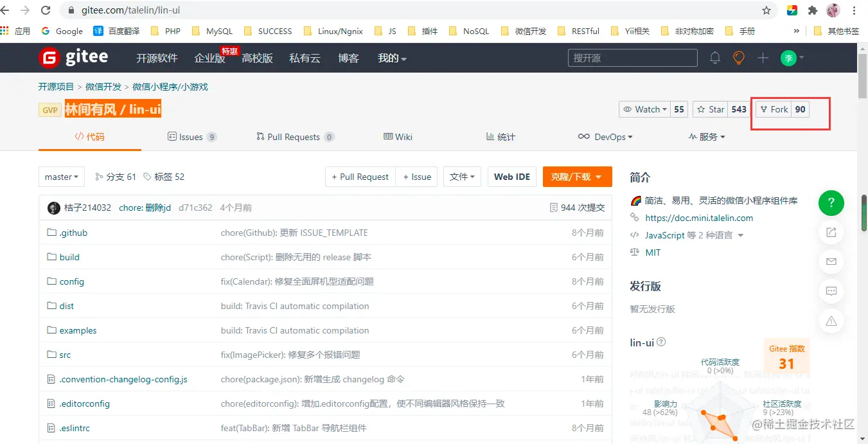Expand the 我的 nav dropdown
This screenshot has width=868, height=444.
(x=393, y=58)
